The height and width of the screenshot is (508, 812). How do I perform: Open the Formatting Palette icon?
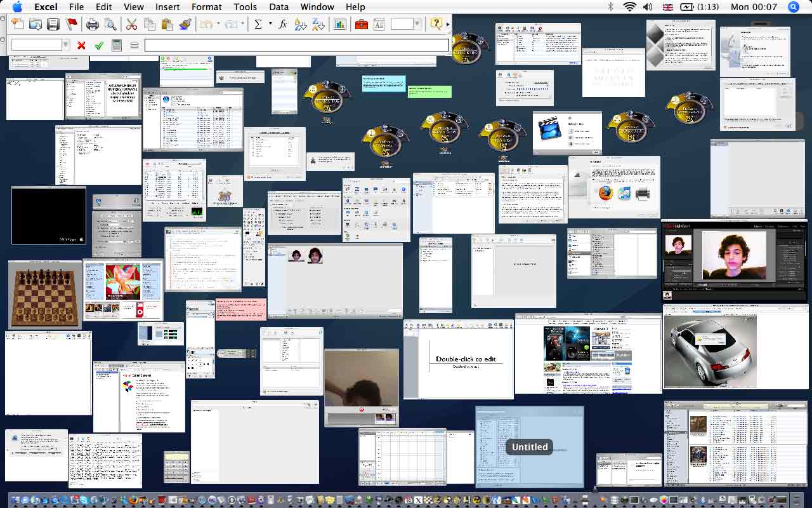point(379,24)
